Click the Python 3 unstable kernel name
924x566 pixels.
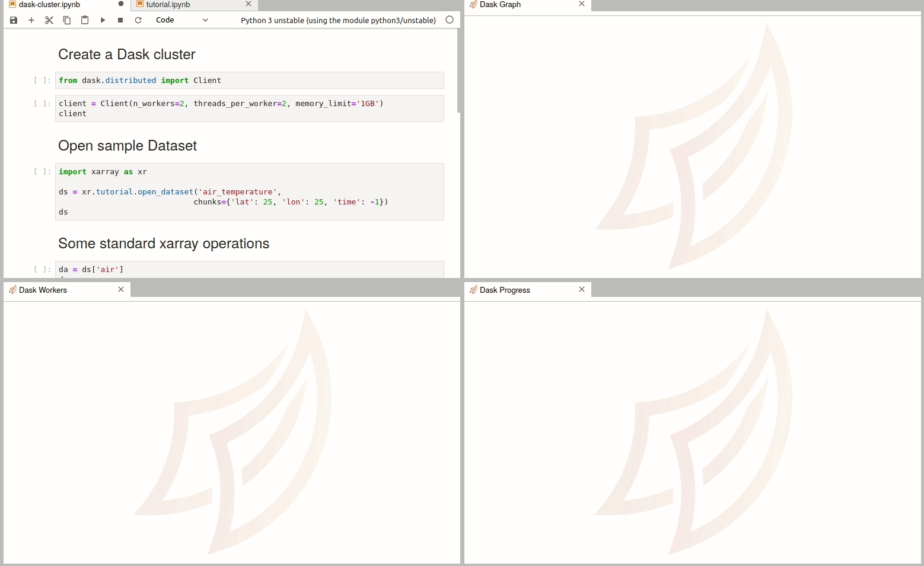pyautogui.click(x=338, y=20)
